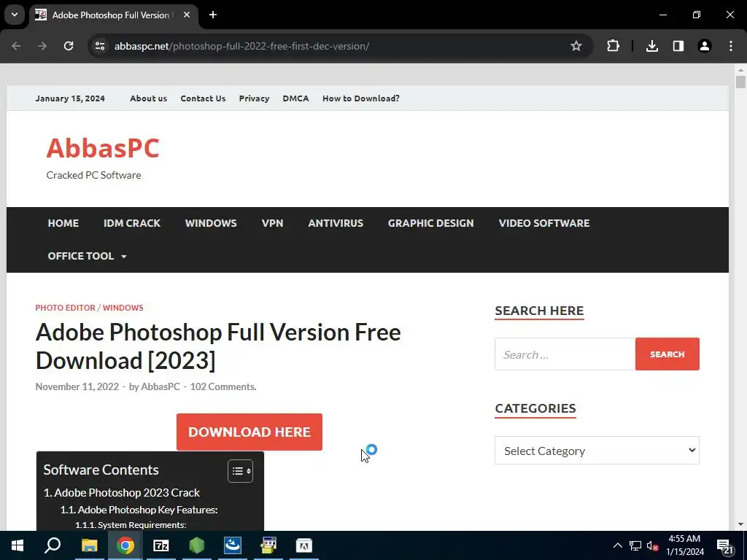
Task: Open VPN menu item
Action: [x=273, y=223]
